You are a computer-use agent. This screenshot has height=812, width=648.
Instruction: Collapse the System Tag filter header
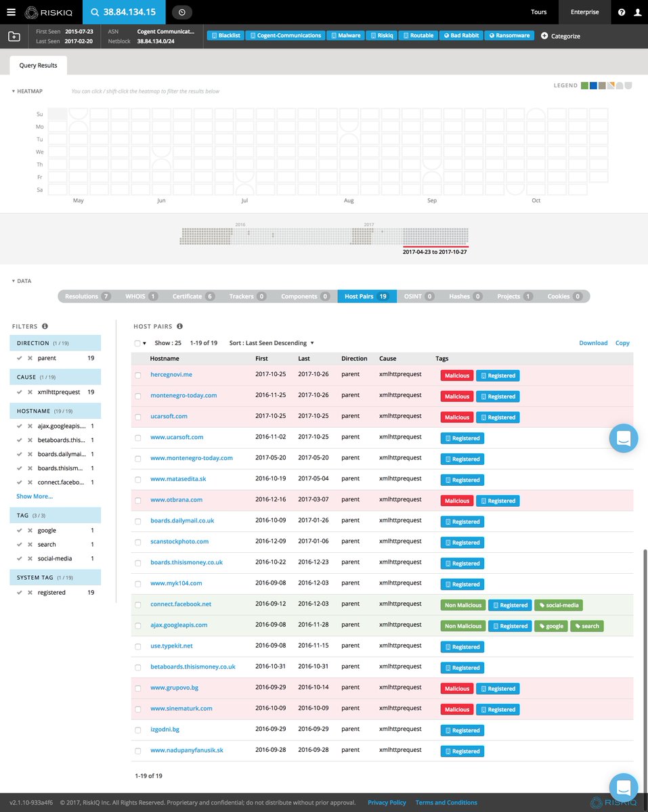56,577
